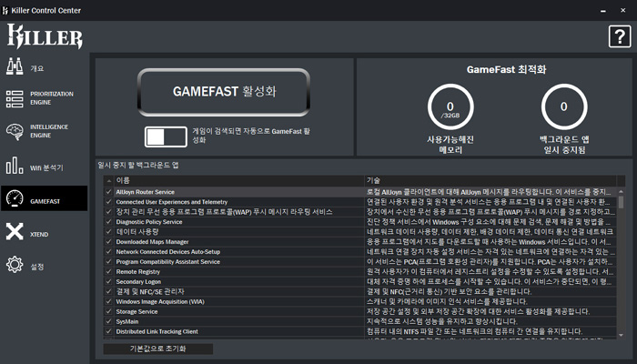The width and height of the screenshot is (637, 364).
Task: Click the Killer logo
Action: click(45, 36)
